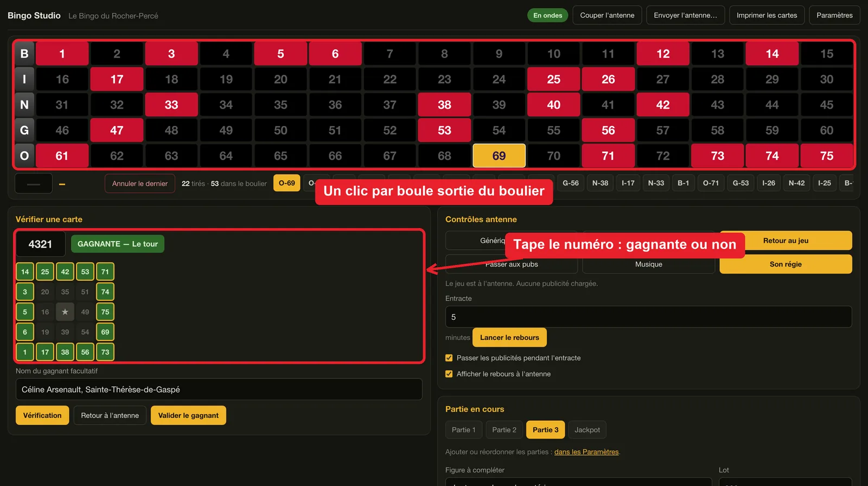Click 'Lancer le rebours'
Screen dimensions: 868x486
509,337
